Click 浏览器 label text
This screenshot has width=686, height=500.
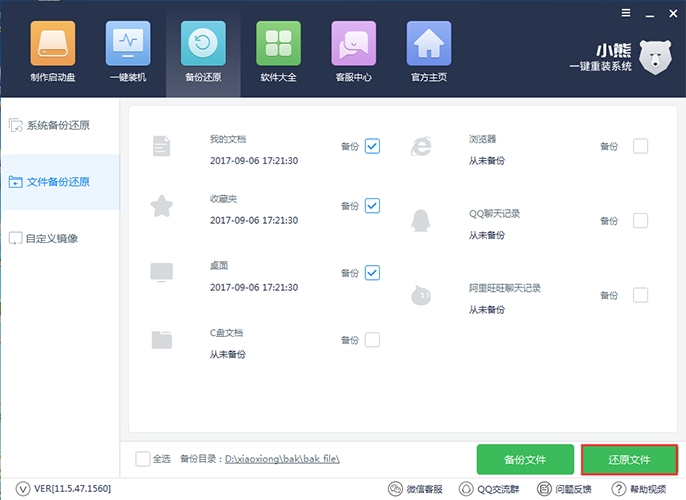coord(483,139)
